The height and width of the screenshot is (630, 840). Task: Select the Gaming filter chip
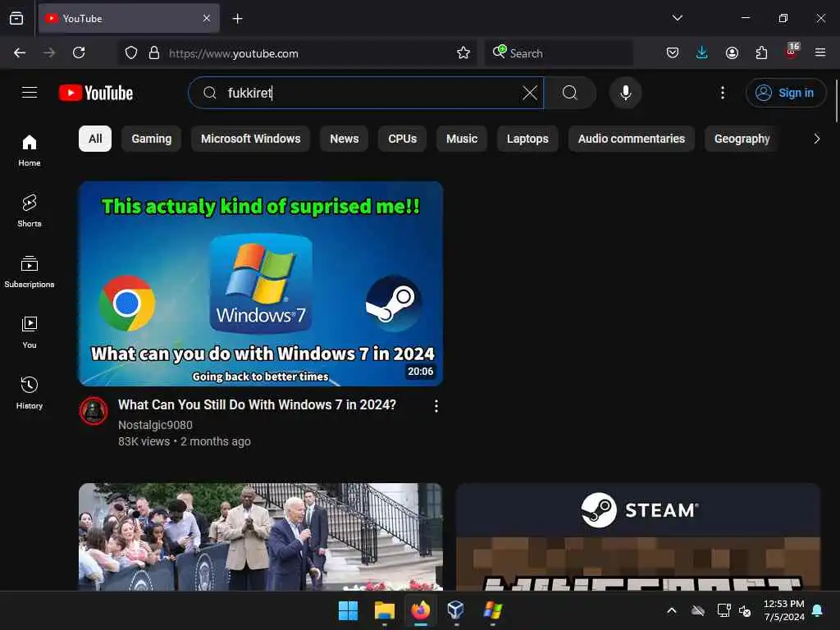point(152,139)
